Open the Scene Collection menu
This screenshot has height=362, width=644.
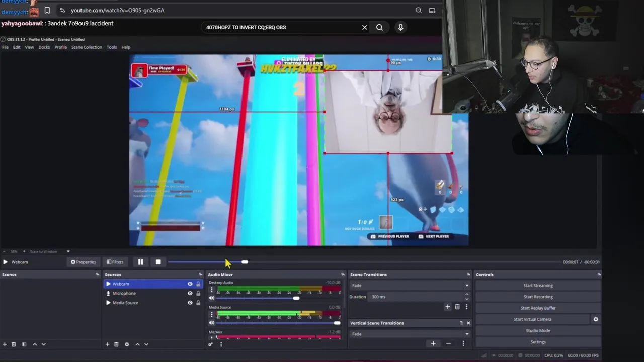(87, 47)
